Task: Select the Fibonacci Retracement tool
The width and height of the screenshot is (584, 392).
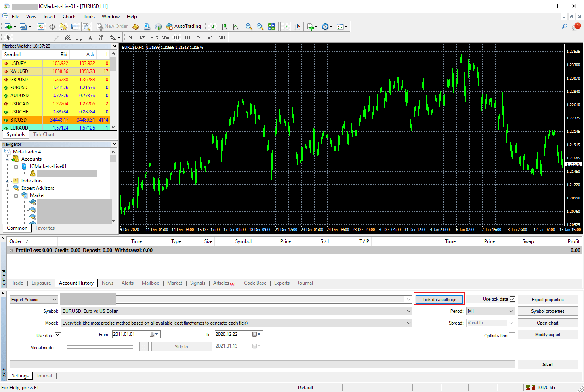Action: coord(79,38)
